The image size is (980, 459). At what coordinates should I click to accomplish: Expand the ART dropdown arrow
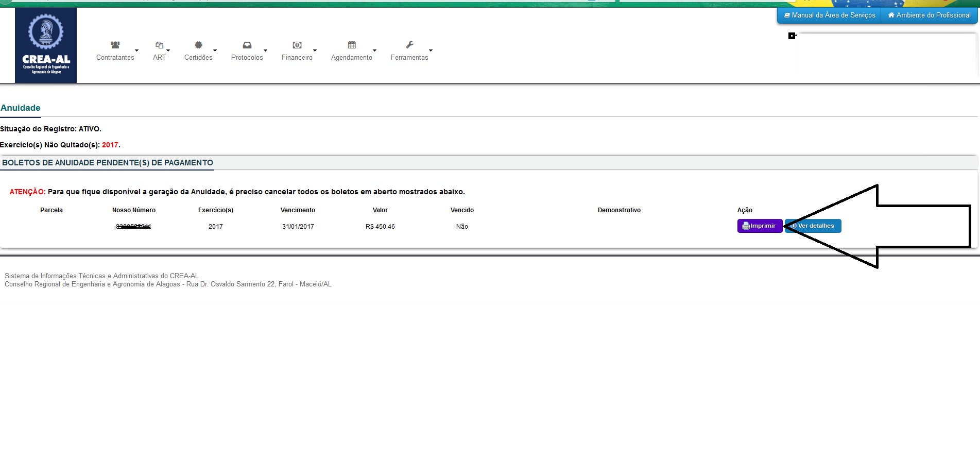[x=168, y=50]
